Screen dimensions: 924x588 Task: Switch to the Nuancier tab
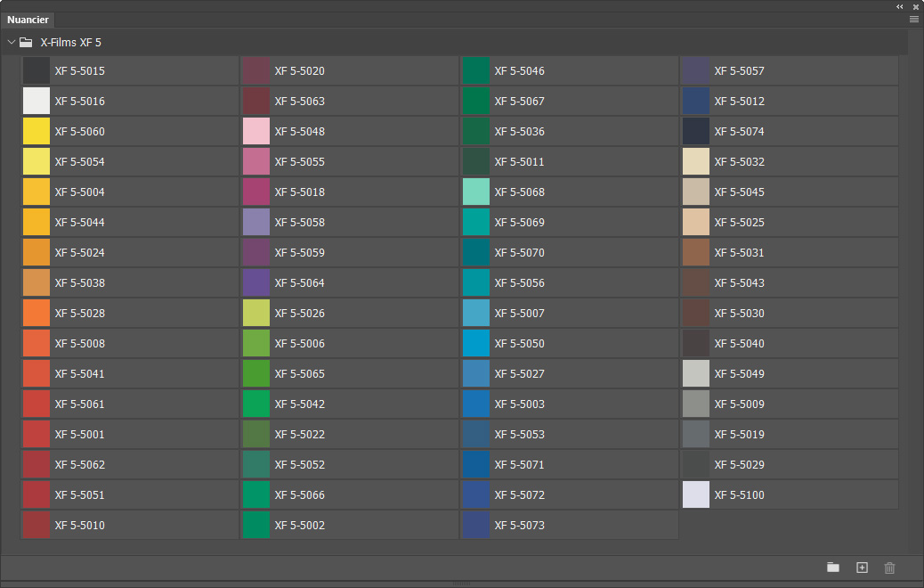[x=28, y=20]
